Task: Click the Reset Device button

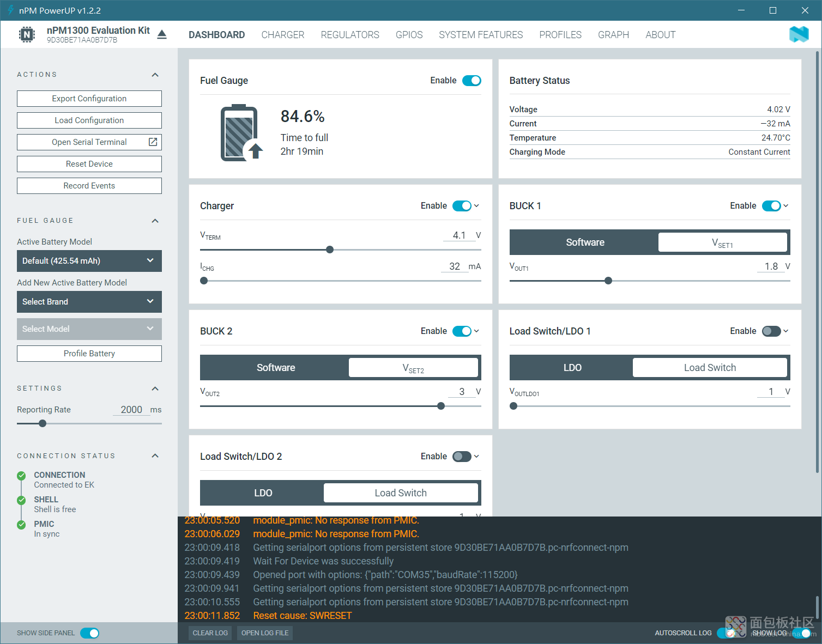Action: [x=89, y=164]
